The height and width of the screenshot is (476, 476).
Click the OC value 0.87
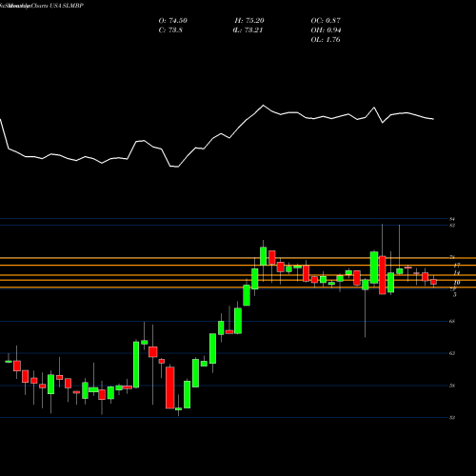point(333,21)
